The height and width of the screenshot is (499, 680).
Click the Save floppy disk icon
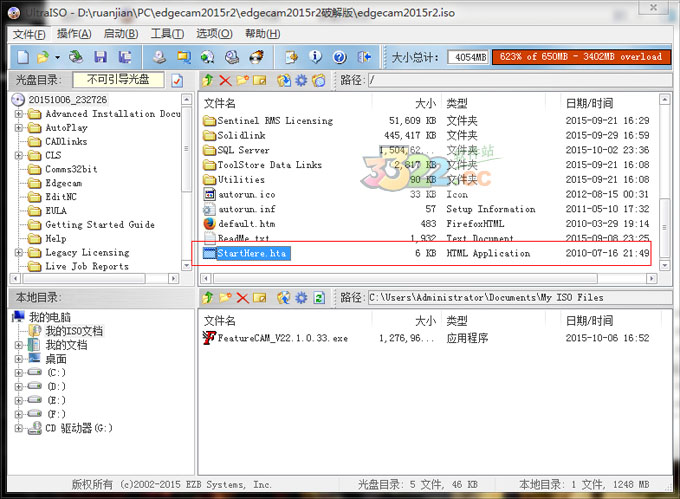click(101, 57)
